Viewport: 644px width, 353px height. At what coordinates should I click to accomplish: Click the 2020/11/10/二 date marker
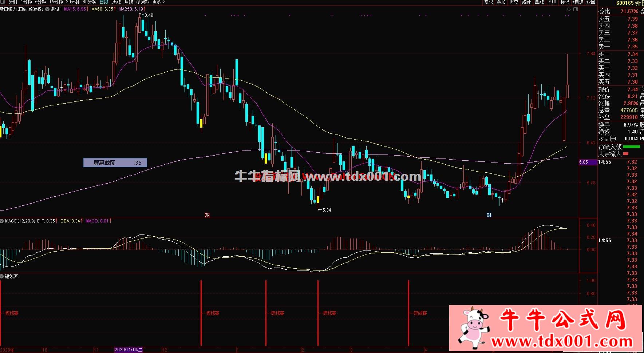click(x=129, y=350)
